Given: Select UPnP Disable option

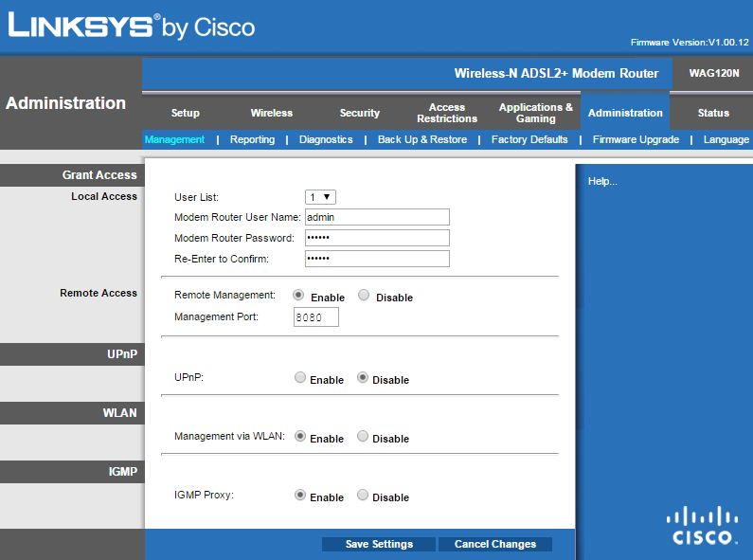Looking at the screenshot, I should pos(363,377).
